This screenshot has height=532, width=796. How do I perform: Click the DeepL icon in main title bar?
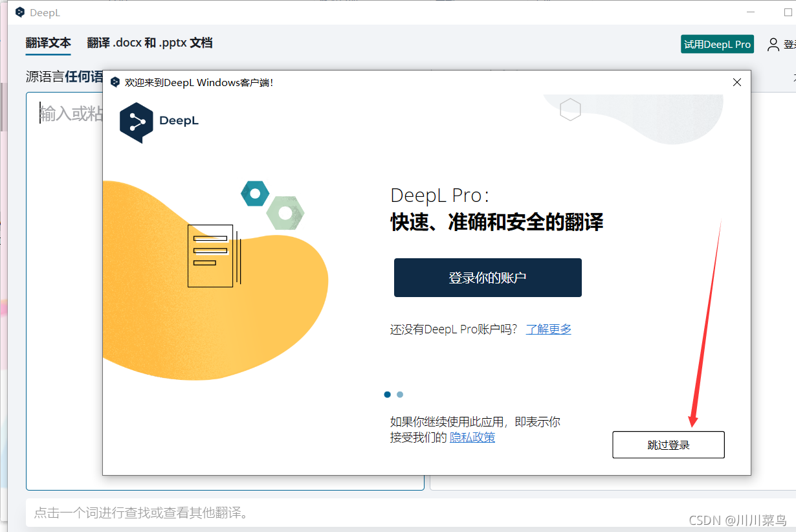coord(20,12)
